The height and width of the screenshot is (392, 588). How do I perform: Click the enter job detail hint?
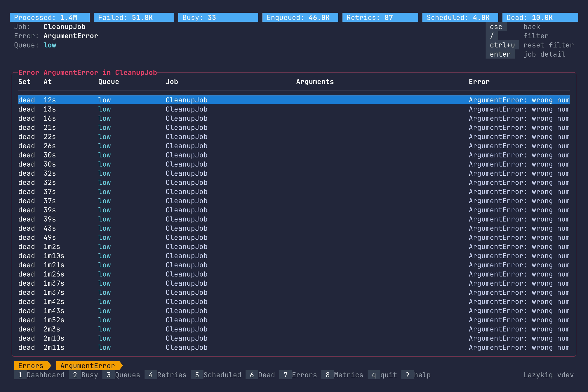[500, 54]
